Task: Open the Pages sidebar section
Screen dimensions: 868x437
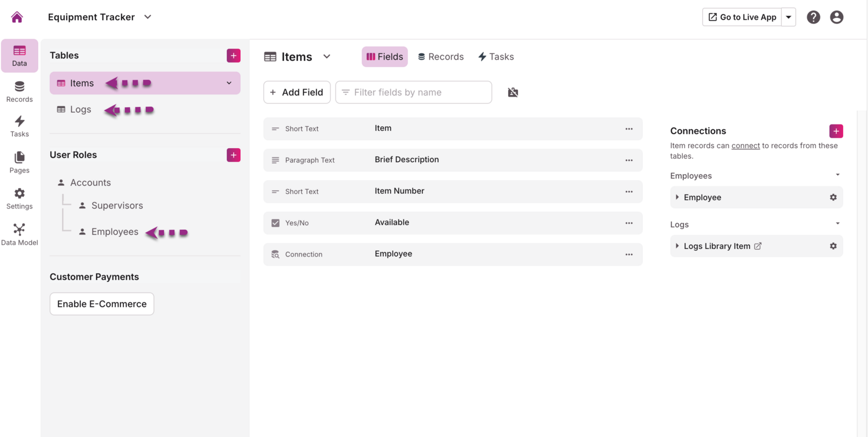Action: pos(19,163)
